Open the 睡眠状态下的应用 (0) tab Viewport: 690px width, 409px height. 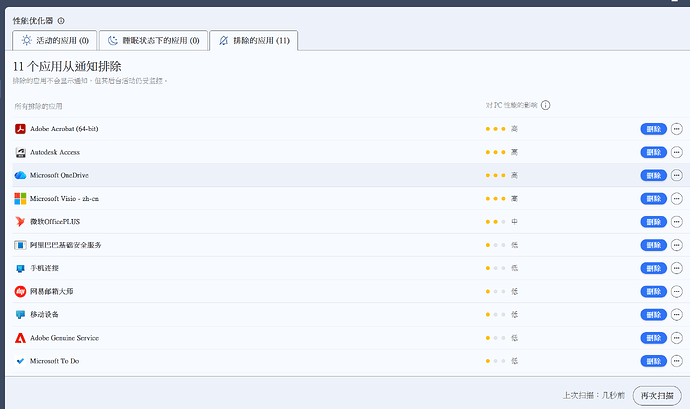pos(153,41)
